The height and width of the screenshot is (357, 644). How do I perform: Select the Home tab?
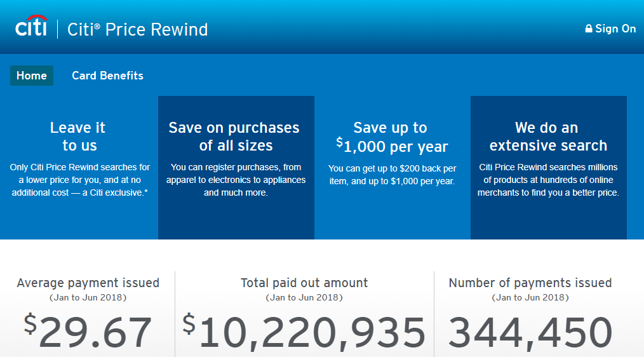point(32,76)
